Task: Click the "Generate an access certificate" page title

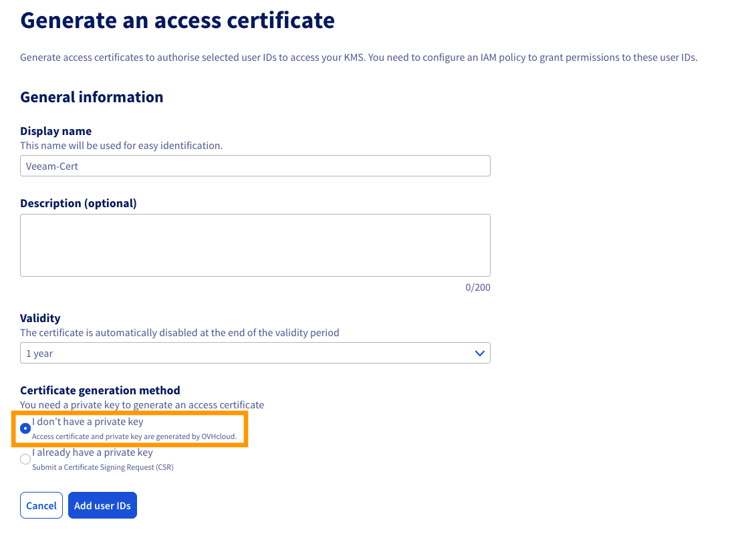Action: pyautogui.click(x=177, y=20)
